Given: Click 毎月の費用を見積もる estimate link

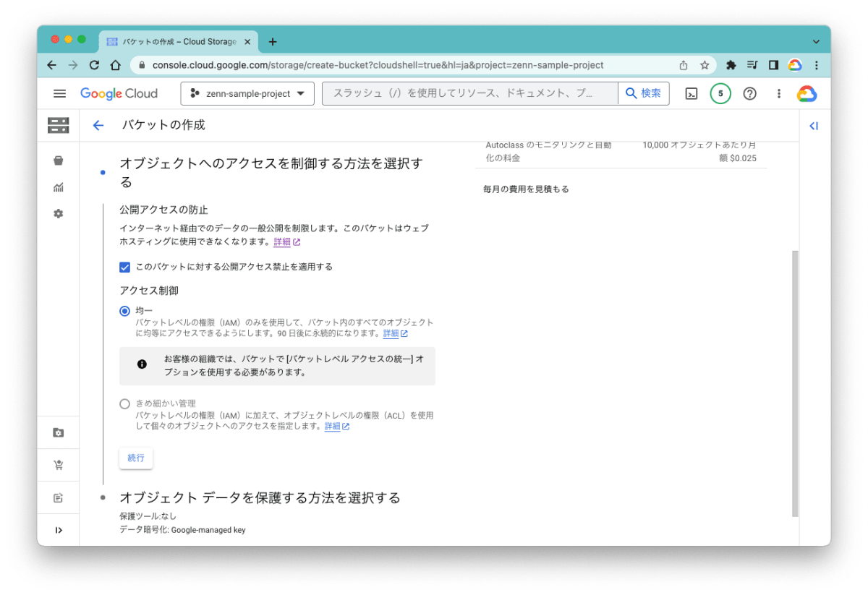Looking at the screenshot, I should click(x=526, y=189).
